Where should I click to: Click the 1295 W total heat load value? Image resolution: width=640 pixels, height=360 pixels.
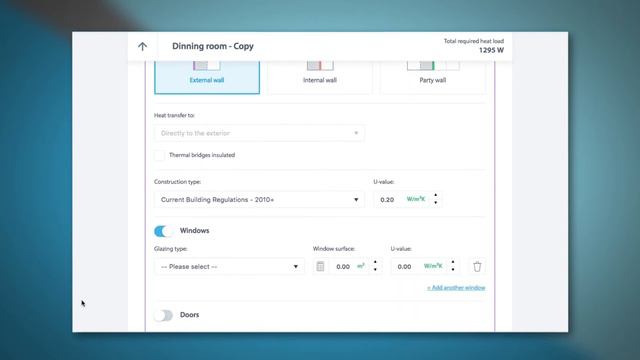pos(491,50)
